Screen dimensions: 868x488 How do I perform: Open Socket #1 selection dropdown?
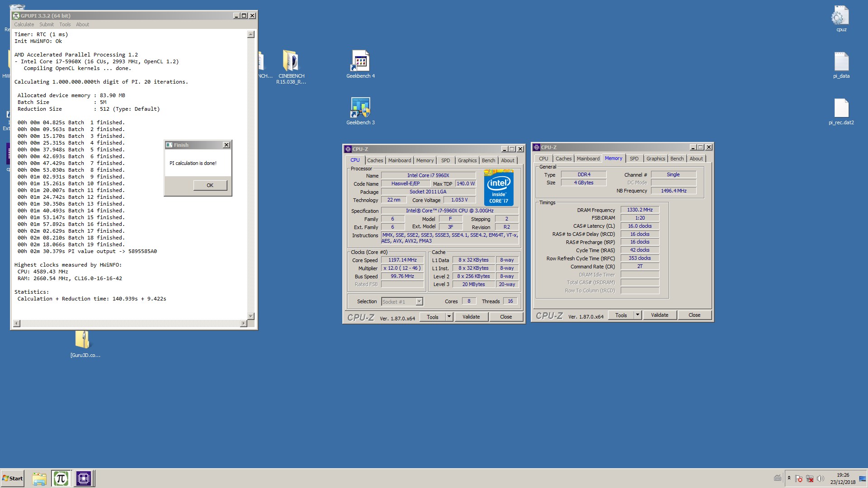click(401, 301)
